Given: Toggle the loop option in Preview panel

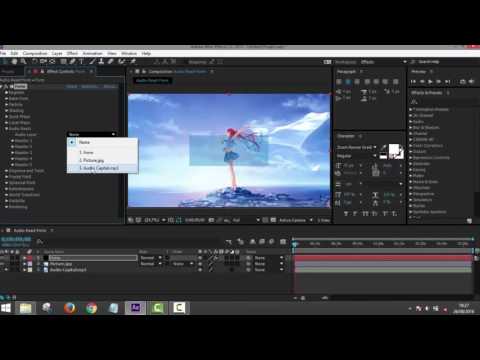Looking at the screenshot, I should [x=463, y=81].
